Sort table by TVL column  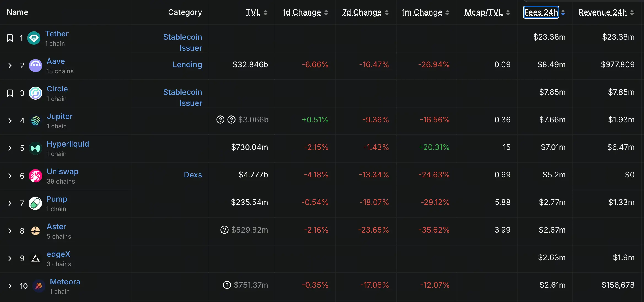click(253, 12)
